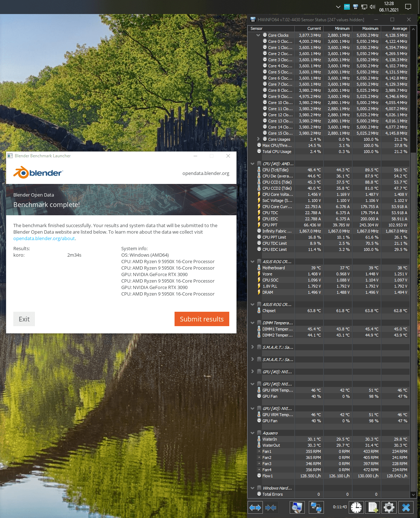Image resolution: width=420 pixels, height=518 pixels.
Task: Click the taskbar clock showing 12:28
Action: click(389, 7)
